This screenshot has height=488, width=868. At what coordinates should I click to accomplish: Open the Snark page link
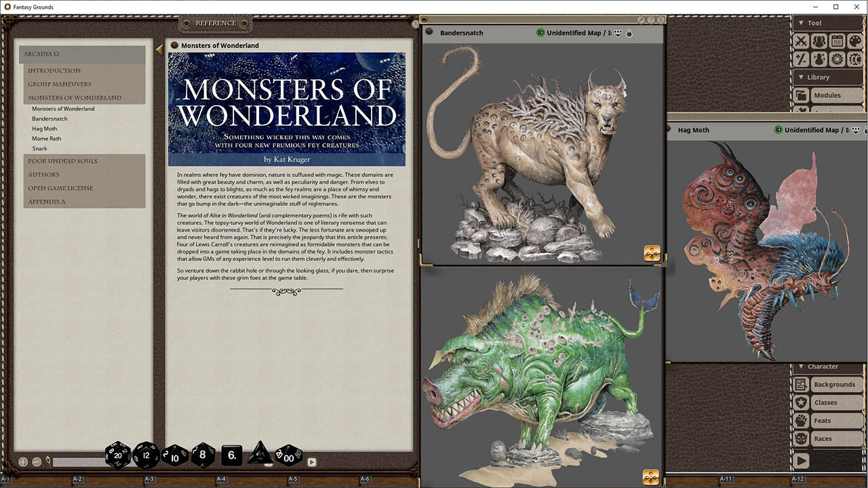40,148
